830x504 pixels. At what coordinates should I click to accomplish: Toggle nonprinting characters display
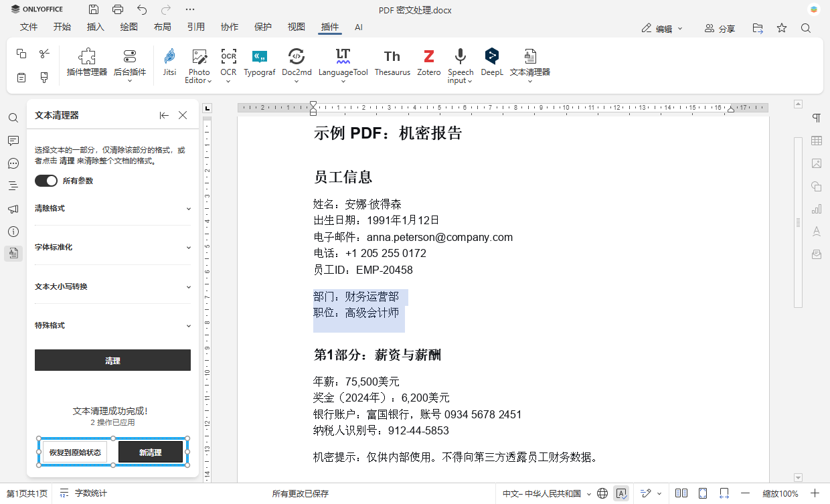(x=816, y=118)
